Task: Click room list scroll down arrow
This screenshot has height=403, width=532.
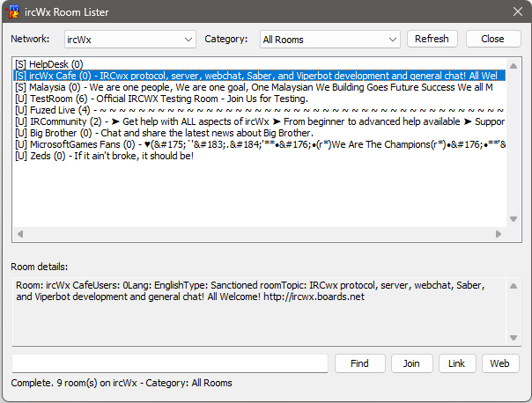Action: click(x=514, y=219)
